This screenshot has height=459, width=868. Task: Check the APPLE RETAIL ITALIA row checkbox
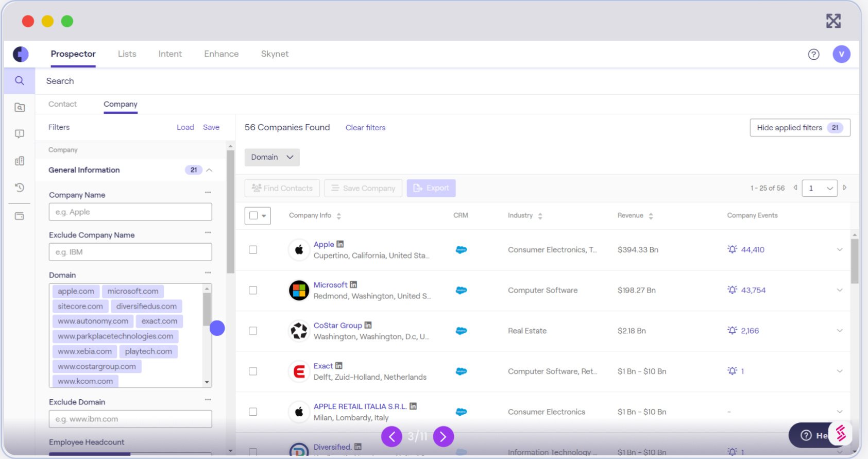tap(253, 412)
